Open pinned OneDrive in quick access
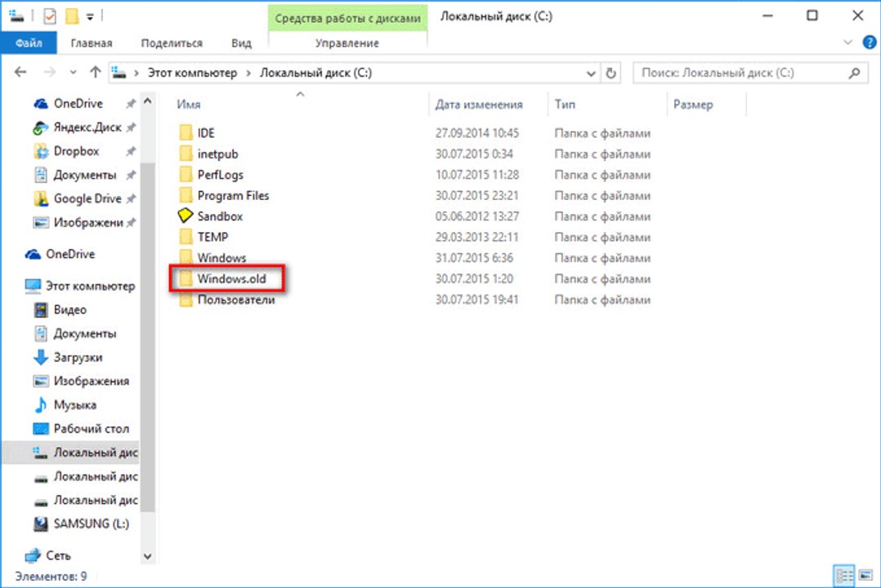Viewport: 881px width, 588px height. [78, 104]
